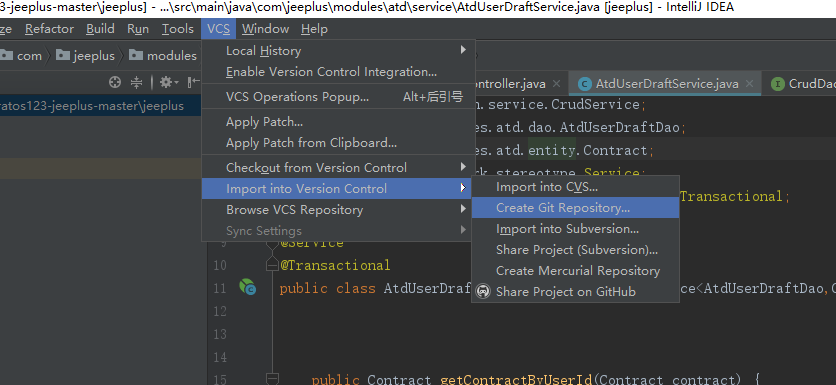Click GitHub octocat icon in submenu

(x=483, y=292)
